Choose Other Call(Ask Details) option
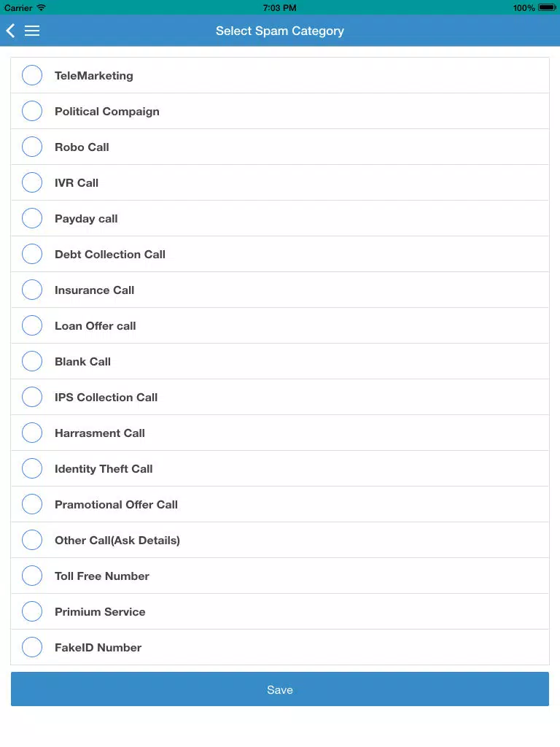This screenshot has width=560, height=747. [x=280, y=540]
